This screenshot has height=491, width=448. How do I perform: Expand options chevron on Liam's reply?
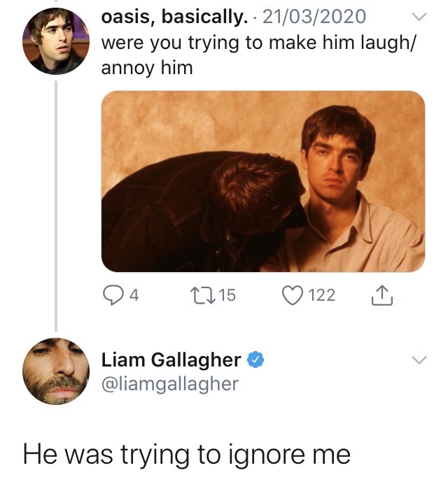click(419, 360)
